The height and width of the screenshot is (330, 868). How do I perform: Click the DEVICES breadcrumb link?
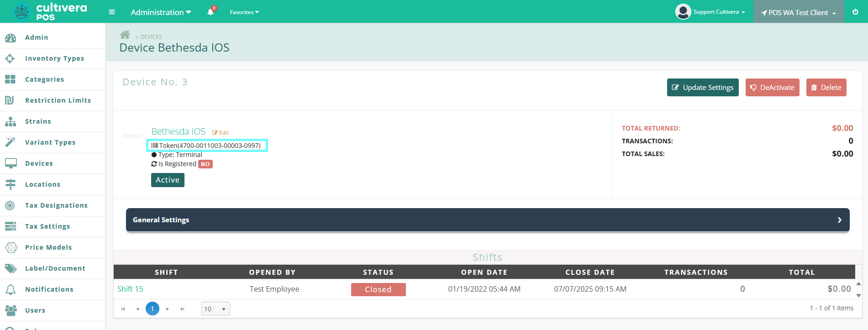[x=151, y=37]
